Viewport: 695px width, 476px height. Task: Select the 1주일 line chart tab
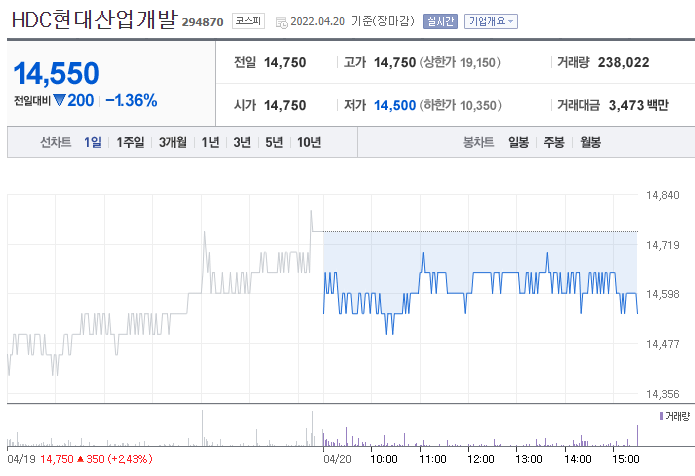pos(130,142)
